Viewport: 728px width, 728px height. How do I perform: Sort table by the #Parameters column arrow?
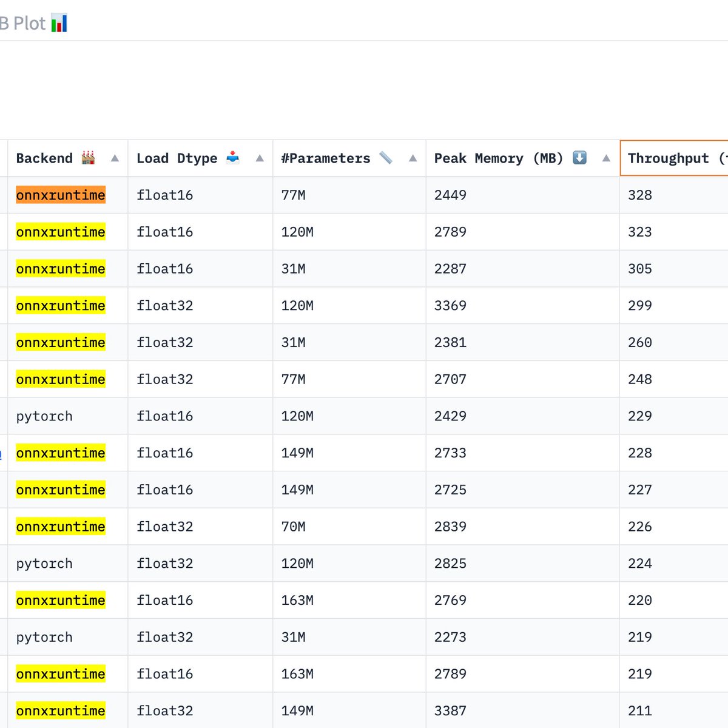click(413, 158)
